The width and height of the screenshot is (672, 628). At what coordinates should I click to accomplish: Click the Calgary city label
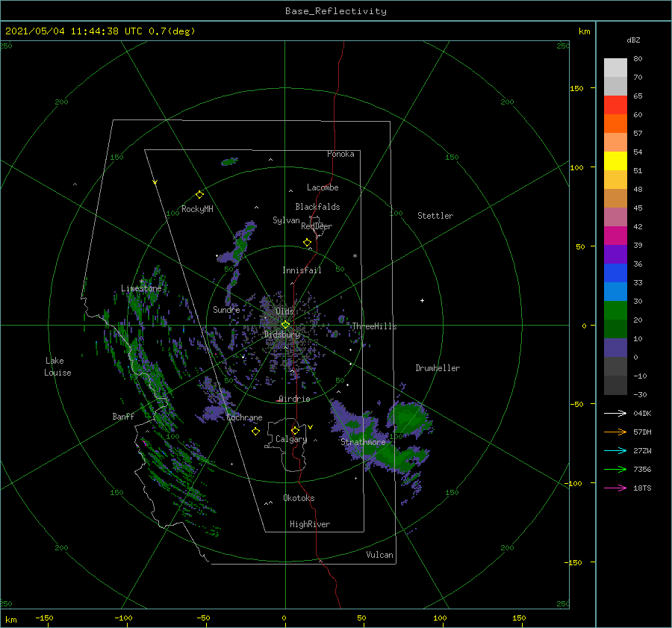coord(291,439)
